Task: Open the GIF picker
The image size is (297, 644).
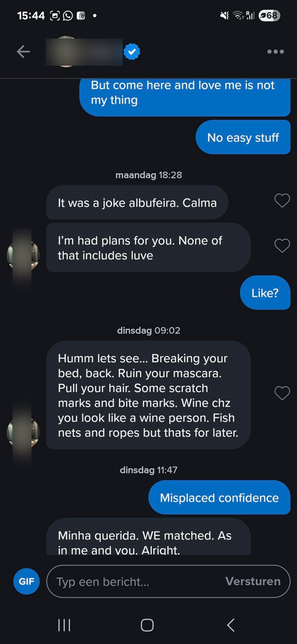Action: 26,581
